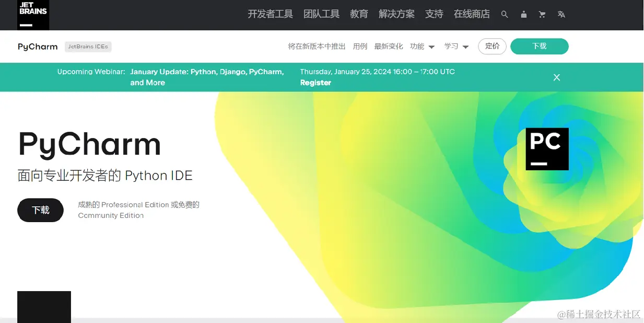Close the webinar announcement banner

coord(557,77)
